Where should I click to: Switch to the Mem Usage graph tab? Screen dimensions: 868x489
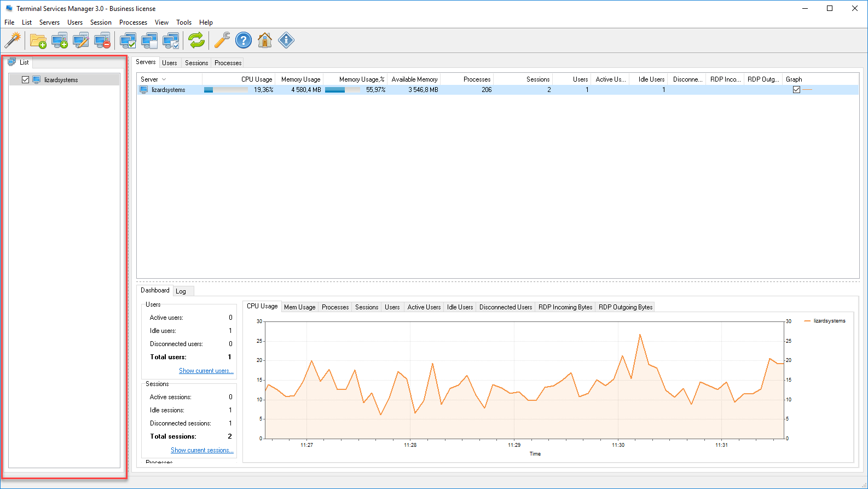tap(299, 307)
